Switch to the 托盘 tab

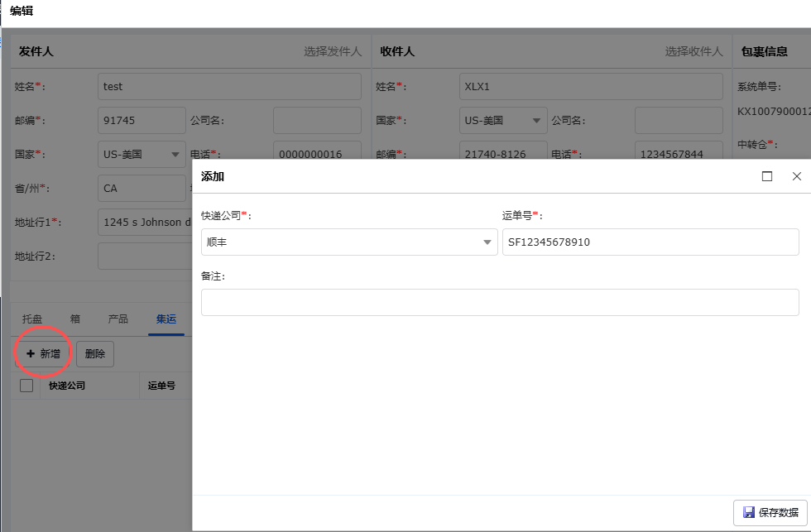pos(31,319)
